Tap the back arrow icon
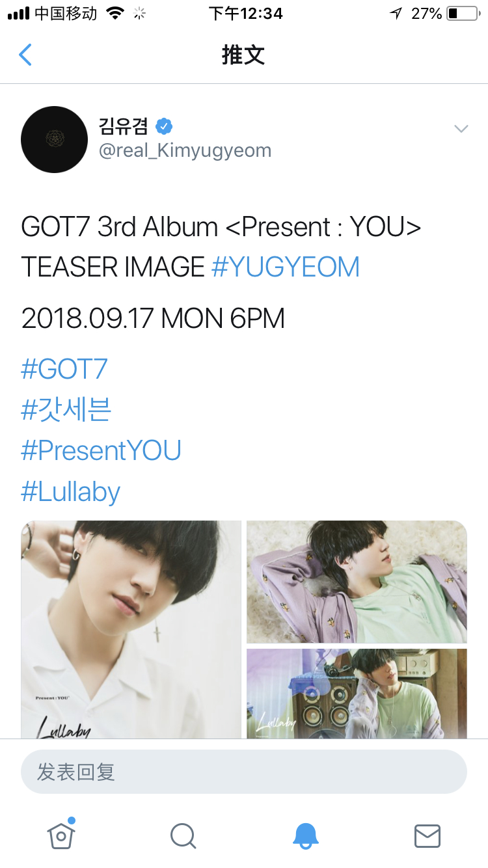Image resolution: width=488 pixels, height=868 pixels. pyautogui.click(x=25, y=55)
